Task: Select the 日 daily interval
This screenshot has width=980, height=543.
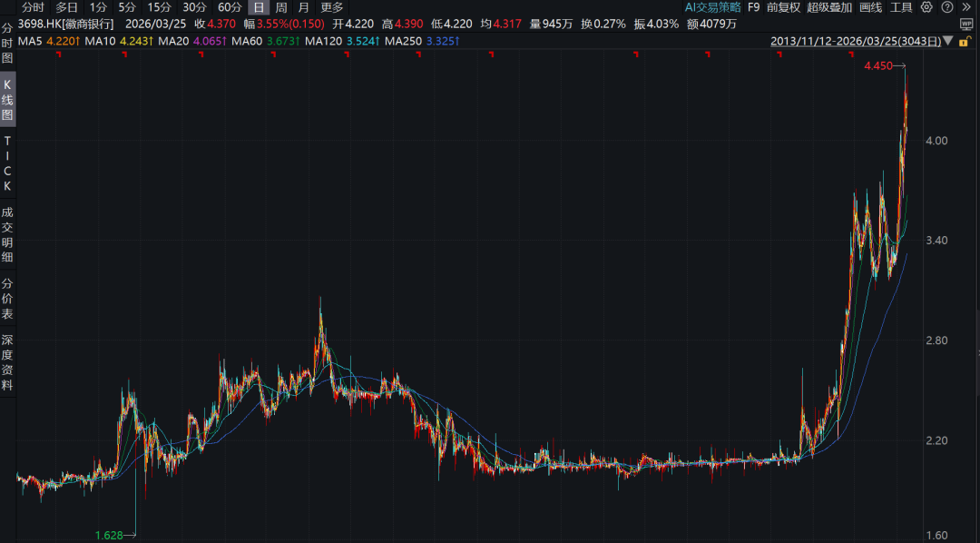Action: pyautogui.click(x=259, y=7)
